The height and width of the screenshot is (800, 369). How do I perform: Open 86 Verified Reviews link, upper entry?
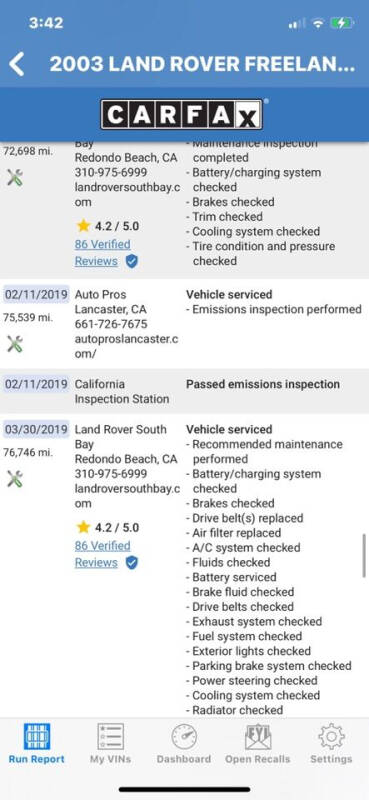[x=103, y=253]
